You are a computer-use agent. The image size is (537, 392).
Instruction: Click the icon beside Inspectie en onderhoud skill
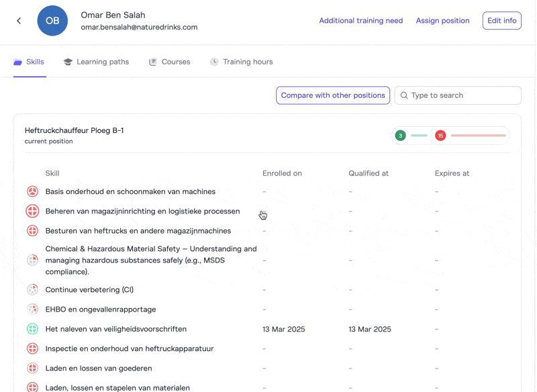32,348
